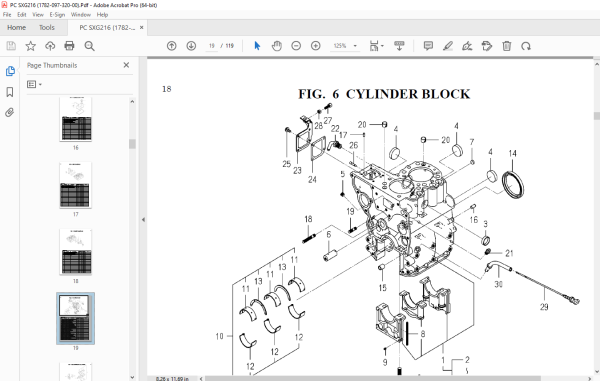The image size is (600, 381).
Task: Close the Page Thumbnails panel
Action: [x=126, y=65]
